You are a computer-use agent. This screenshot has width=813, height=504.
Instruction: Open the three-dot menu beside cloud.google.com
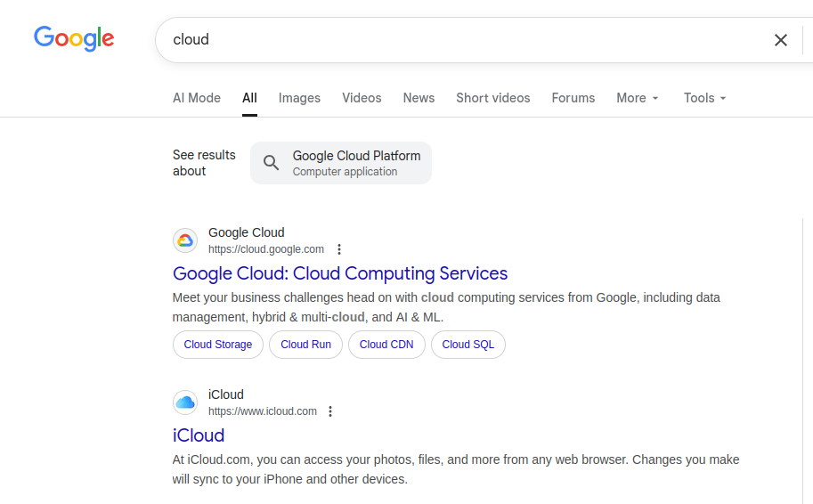pos(338,249)
